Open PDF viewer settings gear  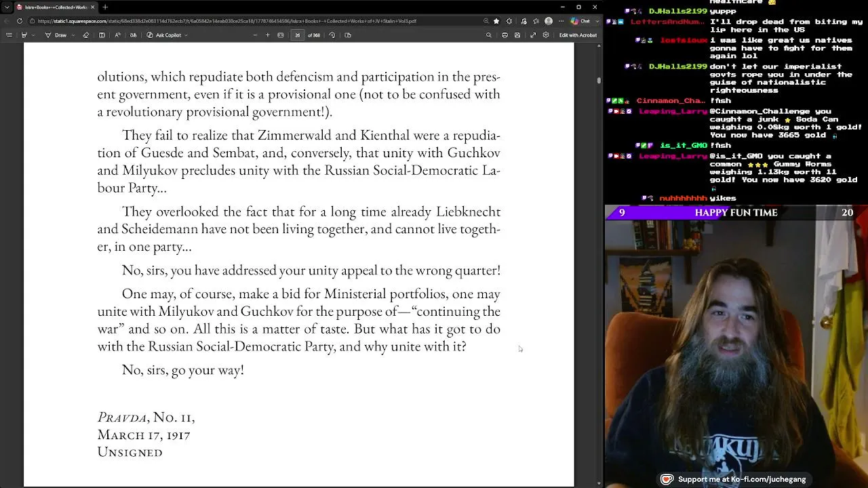tap(546, 35)
